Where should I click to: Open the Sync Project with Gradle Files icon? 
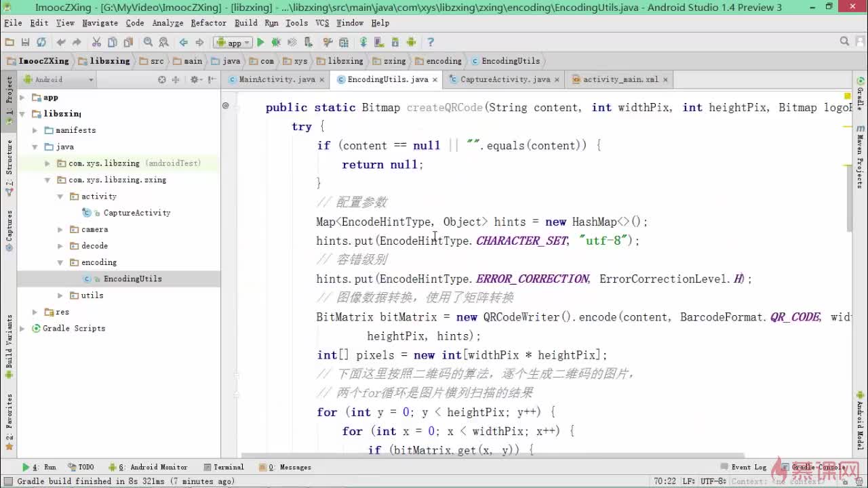(363, 42)
